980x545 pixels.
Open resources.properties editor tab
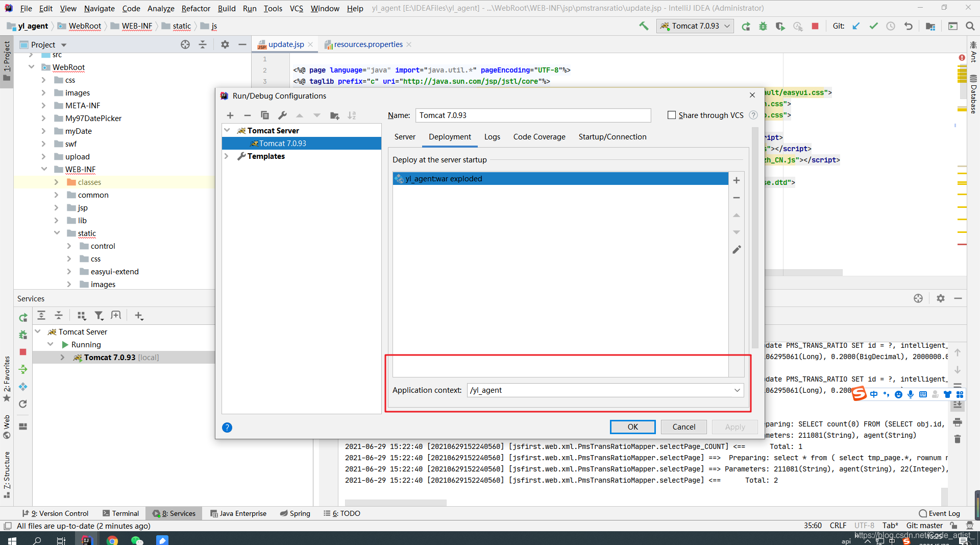point(368,44)
